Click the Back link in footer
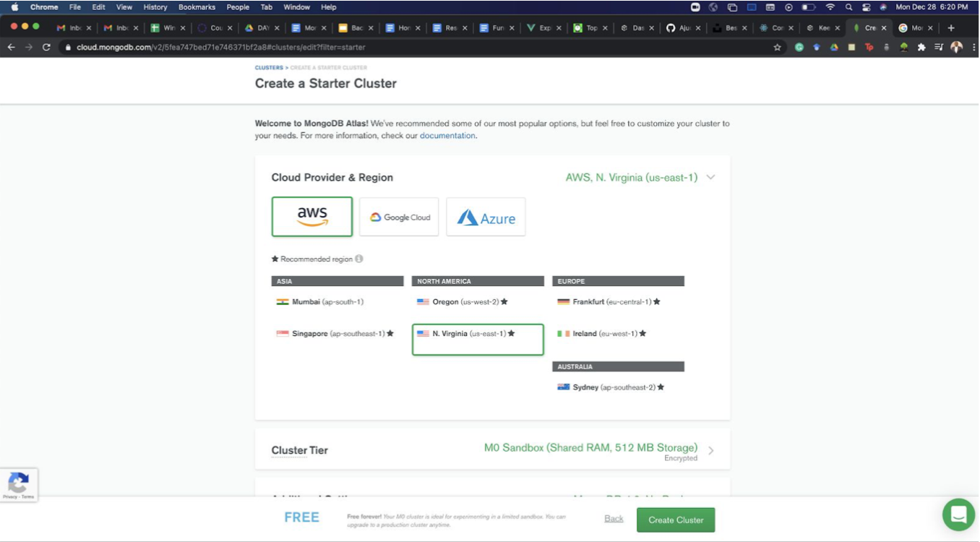The height and width of the screenshot is (542, 980). click(x=614, y=519)
